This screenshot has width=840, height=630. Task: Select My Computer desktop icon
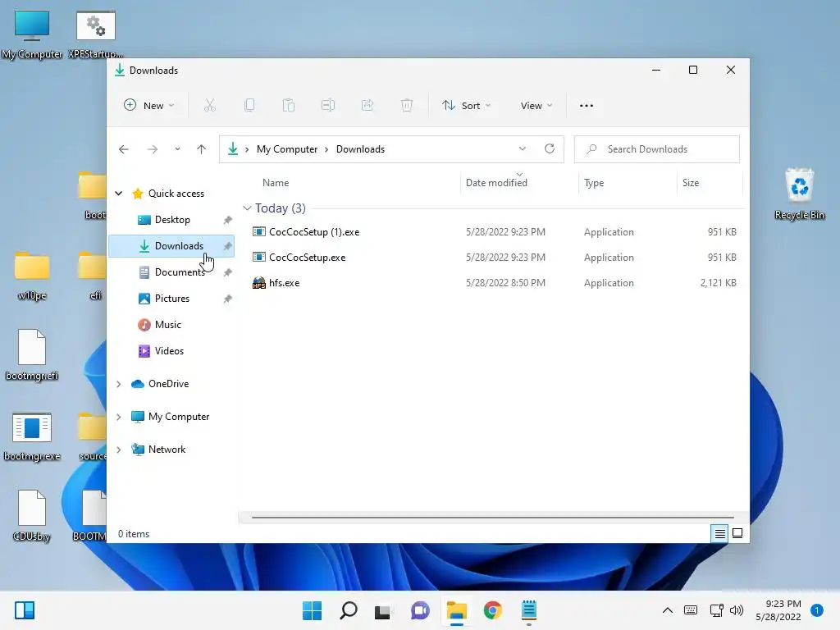point(32,34)
